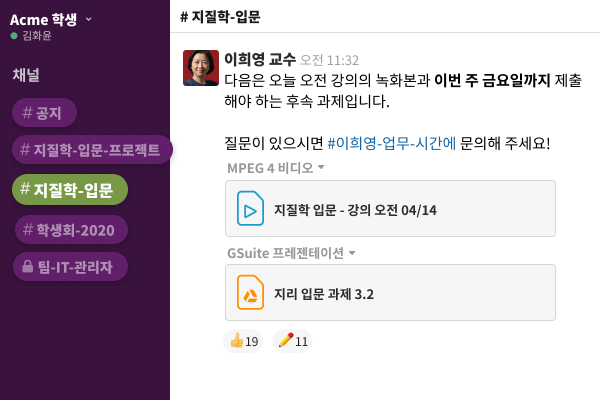Open the 공지 channel
Viewport: 600px width, 400px height.
coord(41,113)
